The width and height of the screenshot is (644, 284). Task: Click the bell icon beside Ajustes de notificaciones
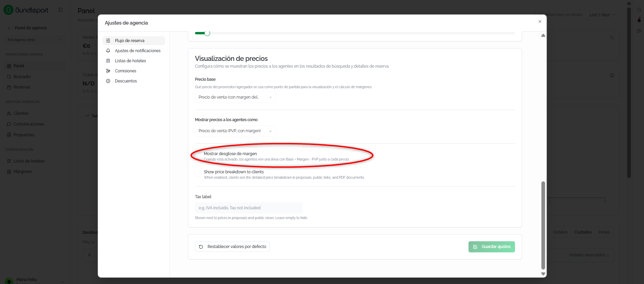coord(108,50)
